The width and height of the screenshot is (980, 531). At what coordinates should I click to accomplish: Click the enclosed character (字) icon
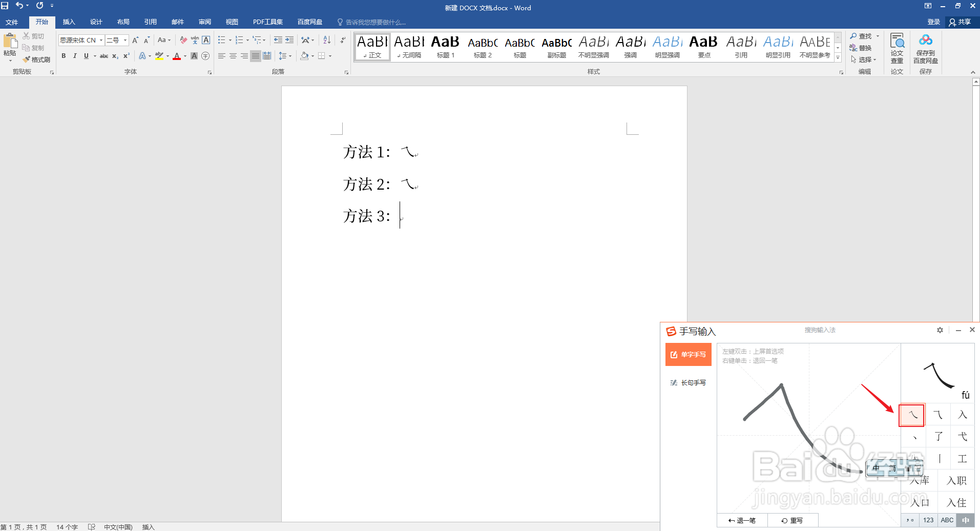205,56
